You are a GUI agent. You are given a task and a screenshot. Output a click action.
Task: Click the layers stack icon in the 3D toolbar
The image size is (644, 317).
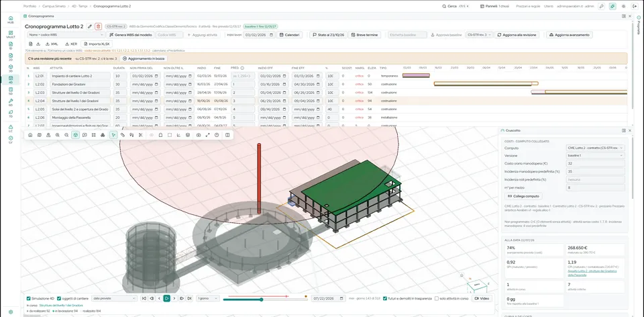point(188,135)
